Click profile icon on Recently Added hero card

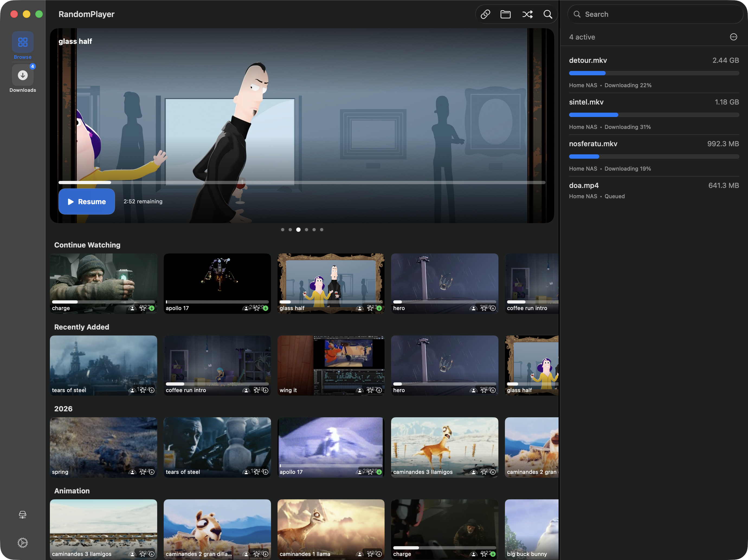(473, 390)
